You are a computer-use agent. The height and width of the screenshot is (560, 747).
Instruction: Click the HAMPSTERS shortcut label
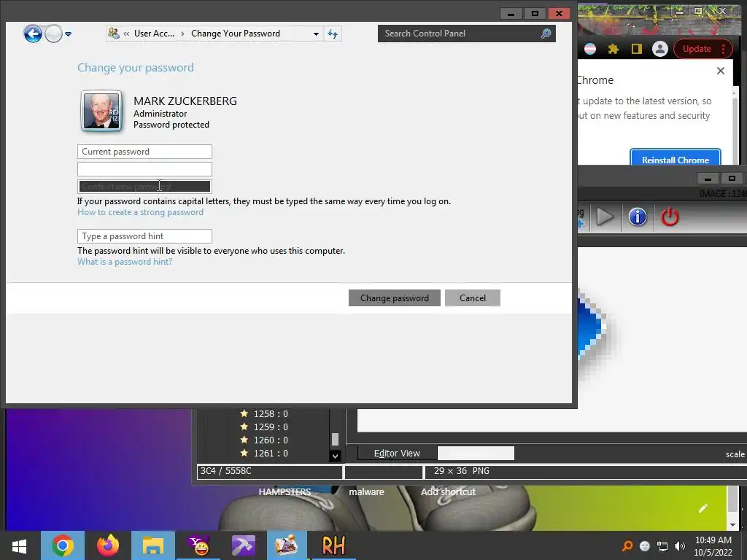tap(285, 492)
